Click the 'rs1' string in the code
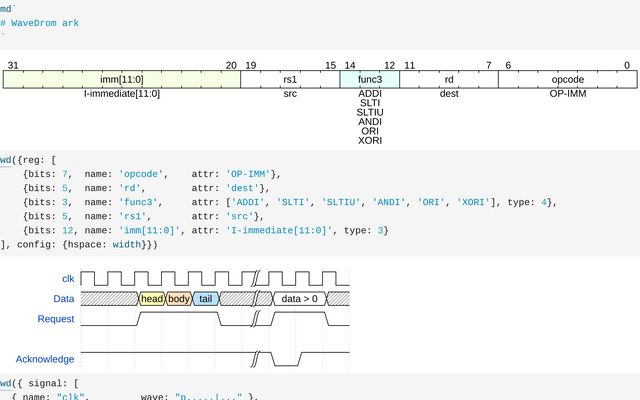 (133, 216)
